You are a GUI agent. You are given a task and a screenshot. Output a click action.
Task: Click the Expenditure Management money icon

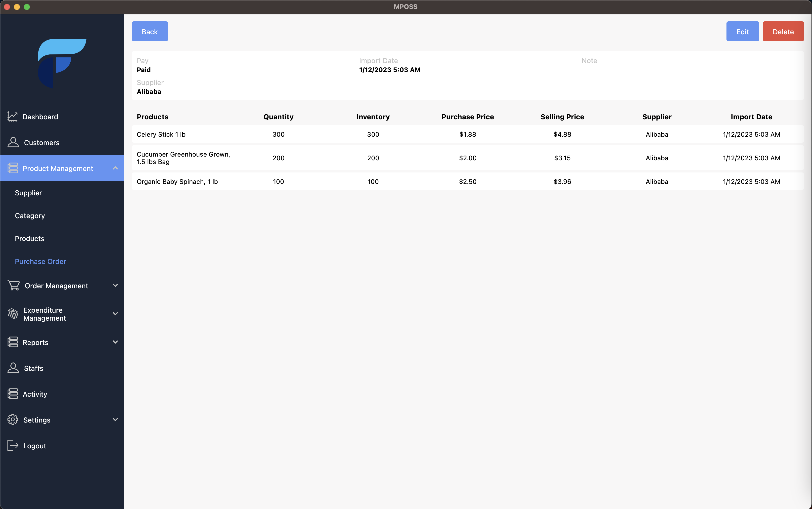coord(13,314)
